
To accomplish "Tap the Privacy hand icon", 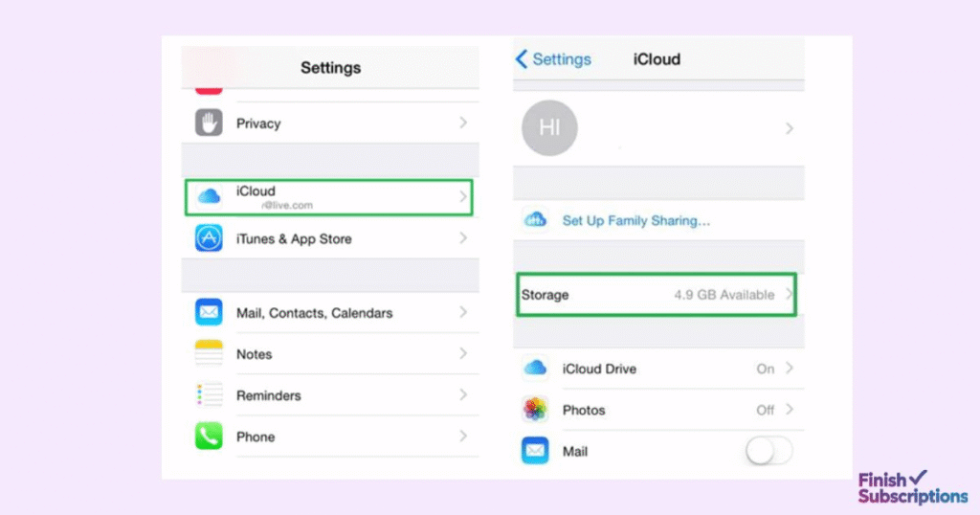I will click(x=209, y=123).
